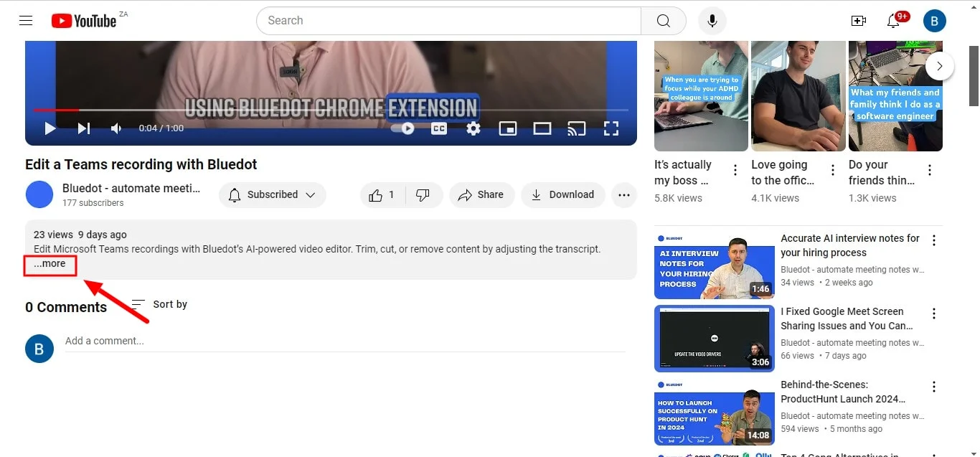The width and height of the screenshot is (980, 457).
Task: Click '177 subscribers' text
Action: (x=93, y=203)
